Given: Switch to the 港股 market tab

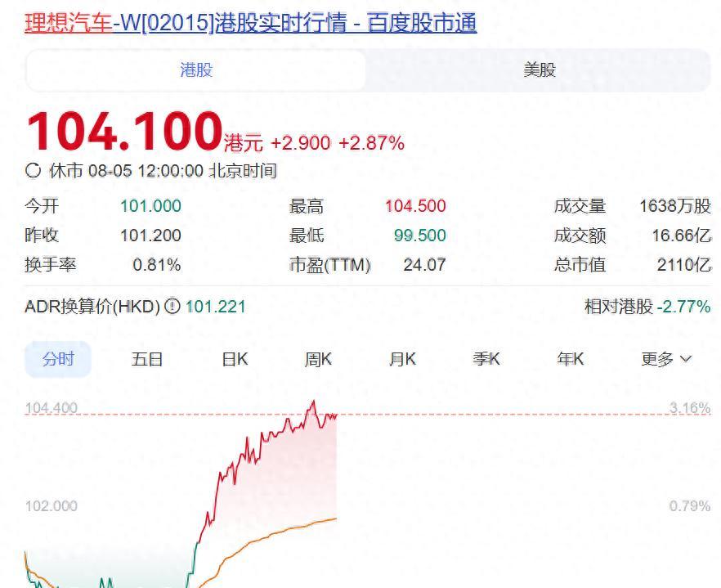Looking at the screenshot, I should [x=196, y=70].
